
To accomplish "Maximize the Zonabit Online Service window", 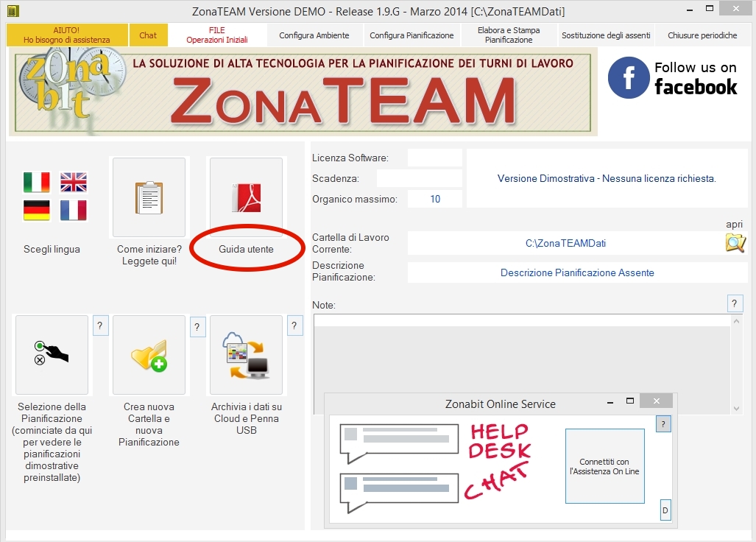I will point(629,401).
